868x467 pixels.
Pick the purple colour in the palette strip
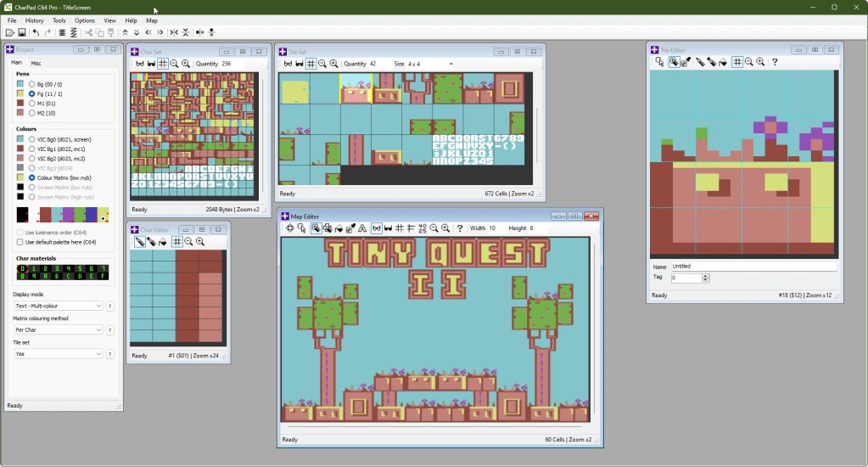68,215
